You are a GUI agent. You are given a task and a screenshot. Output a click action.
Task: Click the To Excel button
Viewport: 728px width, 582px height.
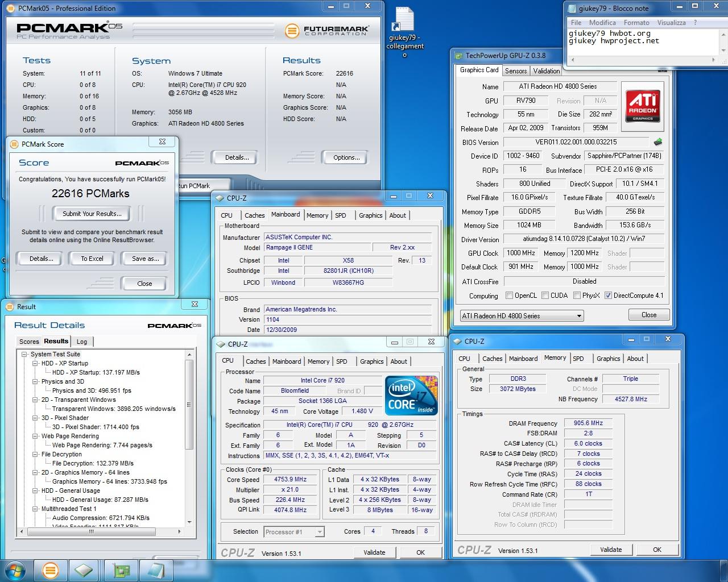[x=92, y=259]
